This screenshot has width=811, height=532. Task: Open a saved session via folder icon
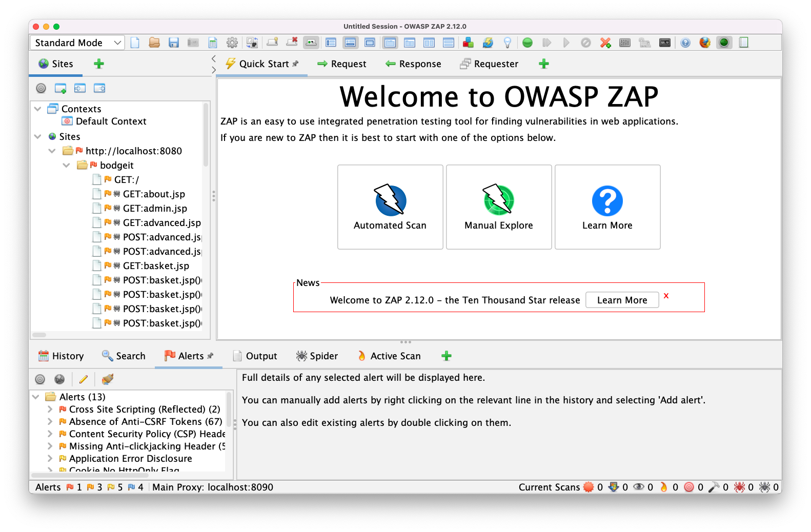[154, 43]
